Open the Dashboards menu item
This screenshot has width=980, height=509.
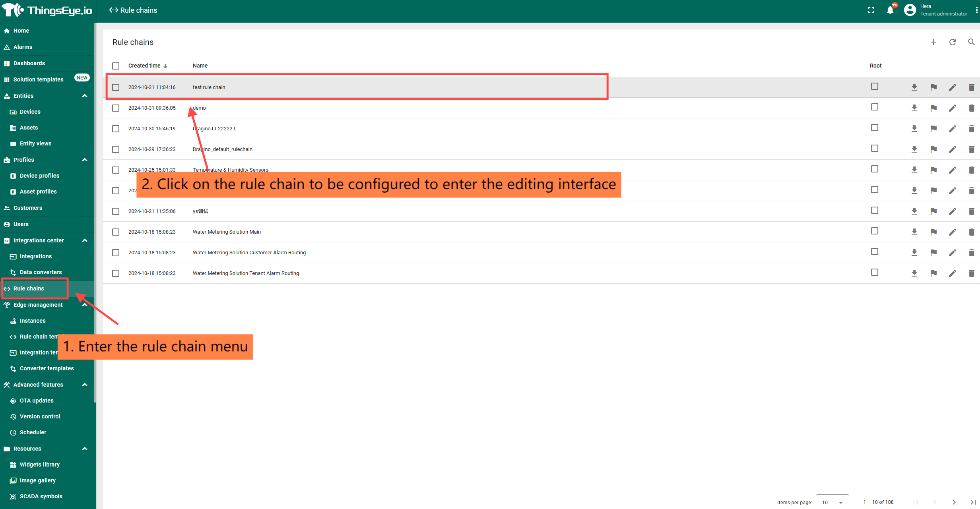[29, 63]
